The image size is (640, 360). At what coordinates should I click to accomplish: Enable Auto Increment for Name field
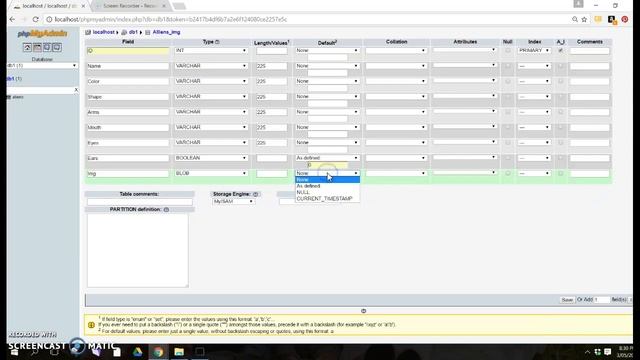tap(560, 66)
